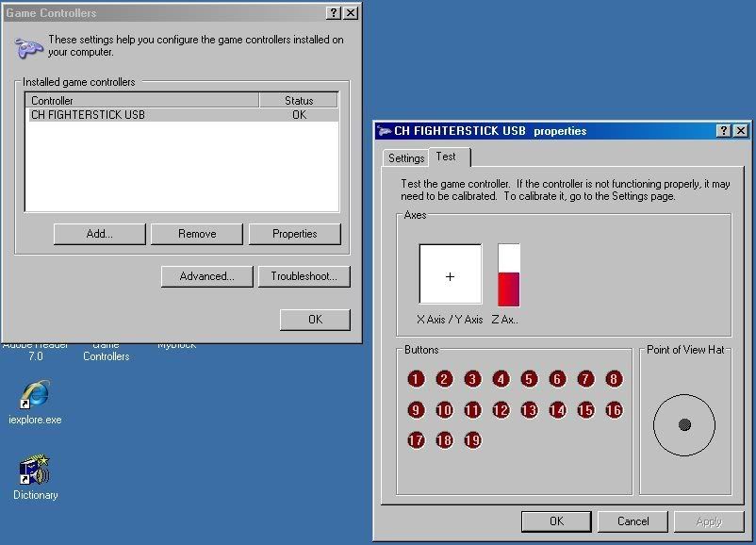Switch to the Settings tab
This screenshot has width=756, height=545.
point(406,158)
